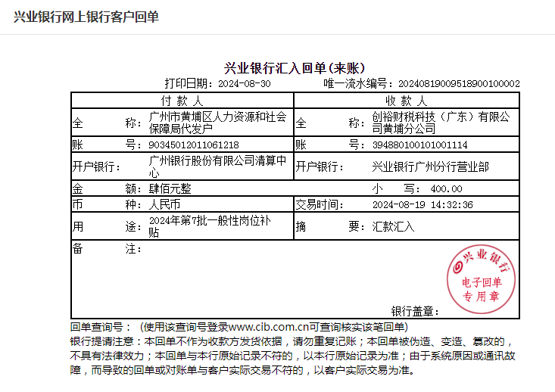Click the summary value 汇款汇入
Screen dimensions: 555x392
393,226
